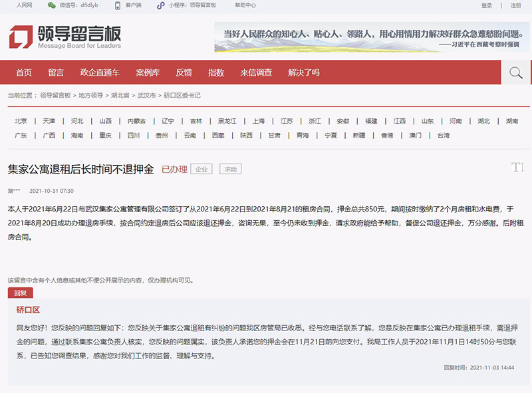The width and height of the screenshot is (532, 393).
Task: Click the WeChat icon in top bar
Action: click(52, 5)
